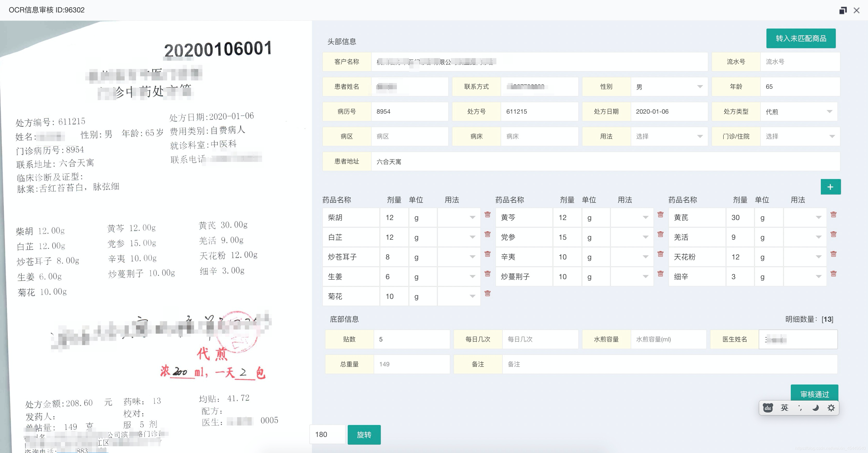Restore window size using overlap icon
Image resolution: width=868 pixels, height=453 pixels.
tap(843, 10)
